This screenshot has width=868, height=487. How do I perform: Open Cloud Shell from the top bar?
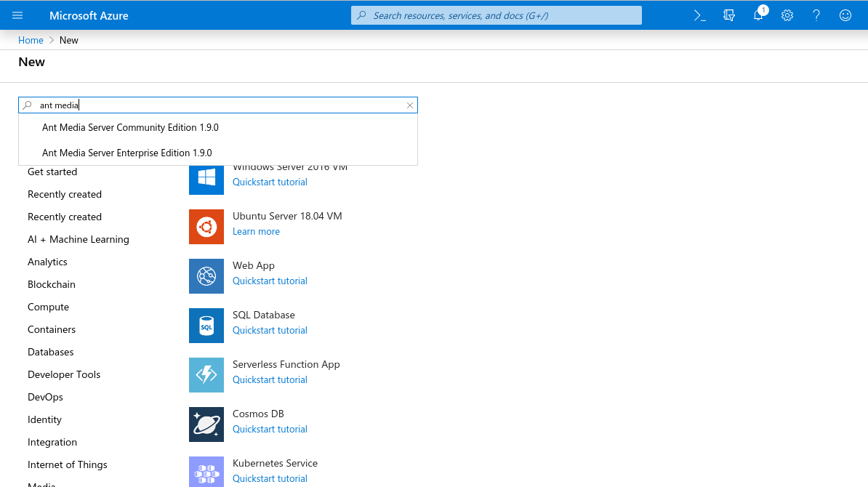tap(700, 15)
